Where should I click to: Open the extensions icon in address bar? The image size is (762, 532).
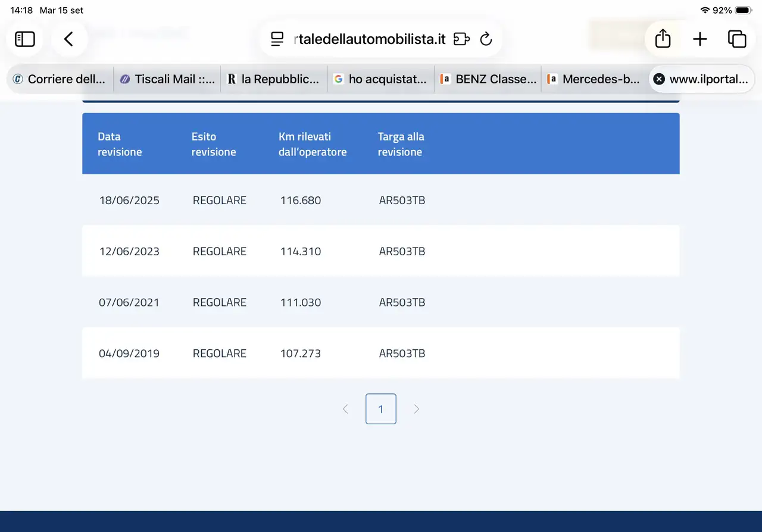461,39
